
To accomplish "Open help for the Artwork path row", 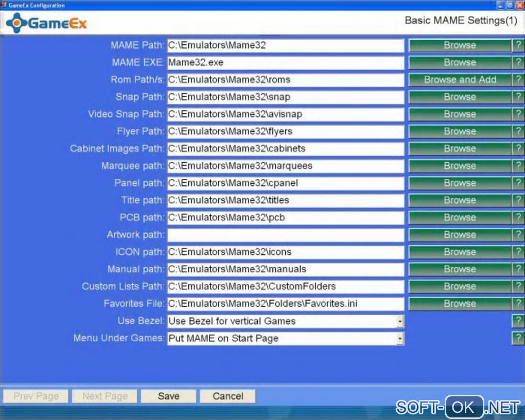I will [518, 235].
